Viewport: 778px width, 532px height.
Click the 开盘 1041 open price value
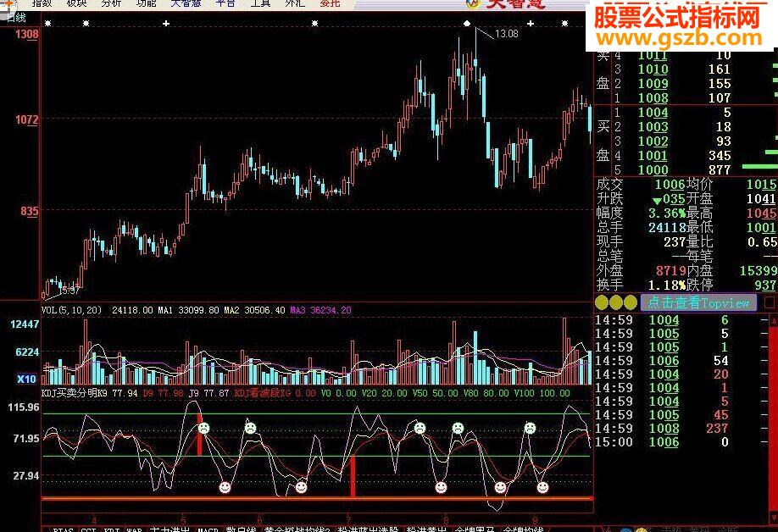click(762, 199)
